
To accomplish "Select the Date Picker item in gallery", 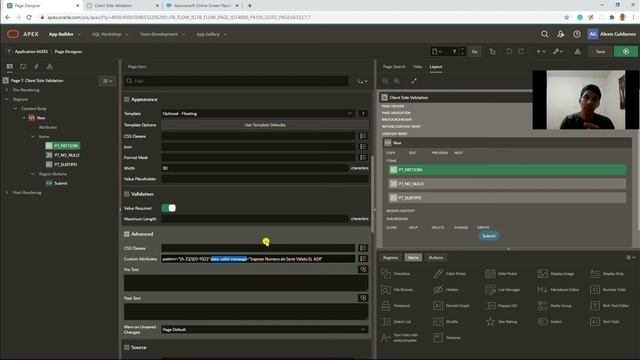I will (501, 273).
